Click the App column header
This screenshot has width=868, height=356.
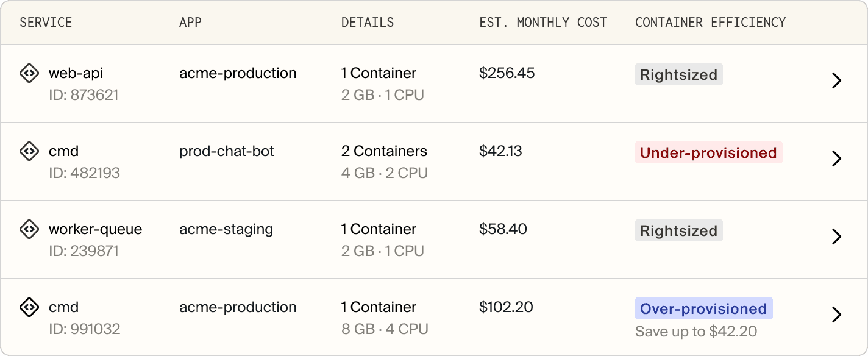tap(190, 23)
